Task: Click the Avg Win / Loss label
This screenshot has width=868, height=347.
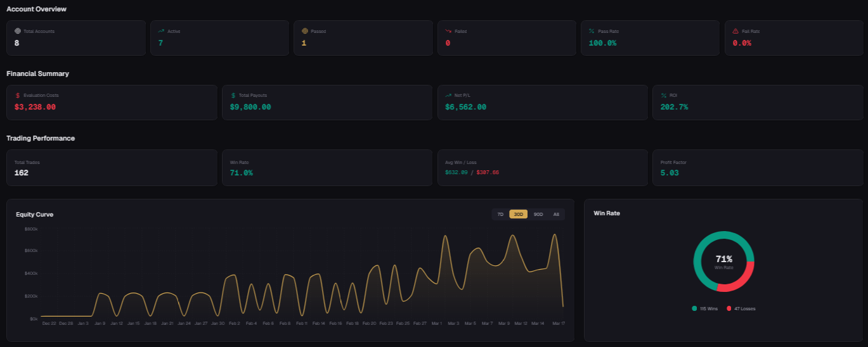Action: tap(462, 162)
